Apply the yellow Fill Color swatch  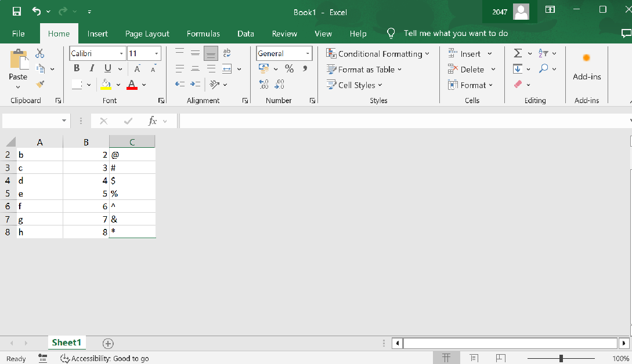(106, 85)
